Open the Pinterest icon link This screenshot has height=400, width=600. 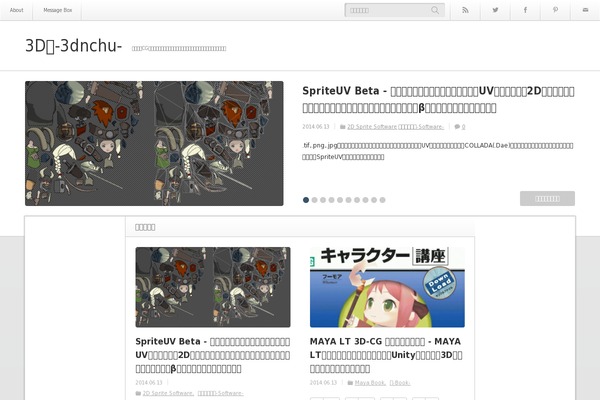click(555, 10)
